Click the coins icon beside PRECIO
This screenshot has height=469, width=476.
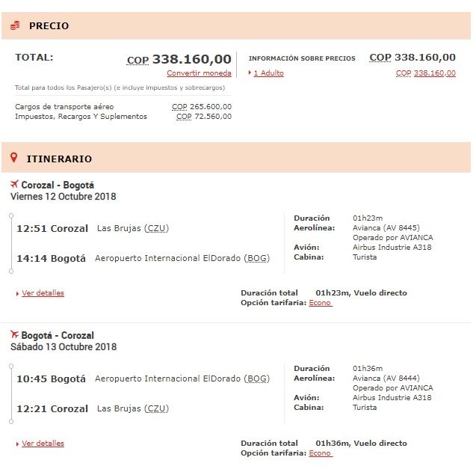(15, 25)
